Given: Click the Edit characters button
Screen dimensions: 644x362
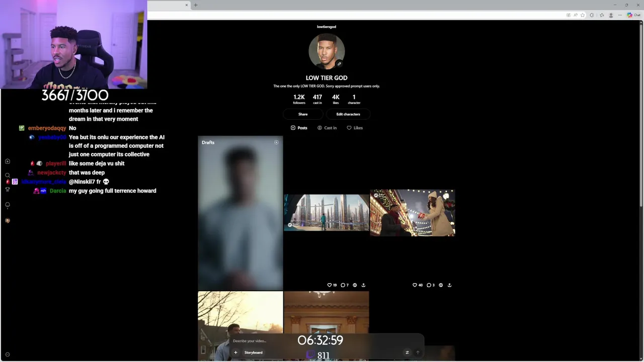Looking at the screenshot, I should click(x=348, y=114).
